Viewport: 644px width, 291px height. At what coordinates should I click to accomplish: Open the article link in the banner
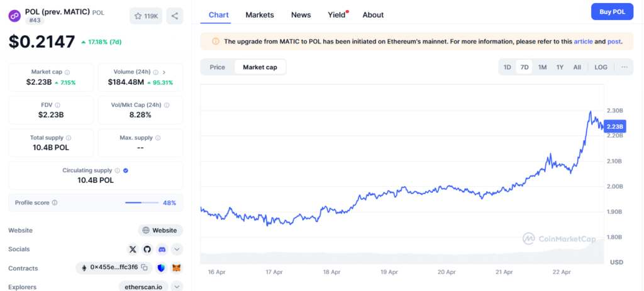pos(583,41)
